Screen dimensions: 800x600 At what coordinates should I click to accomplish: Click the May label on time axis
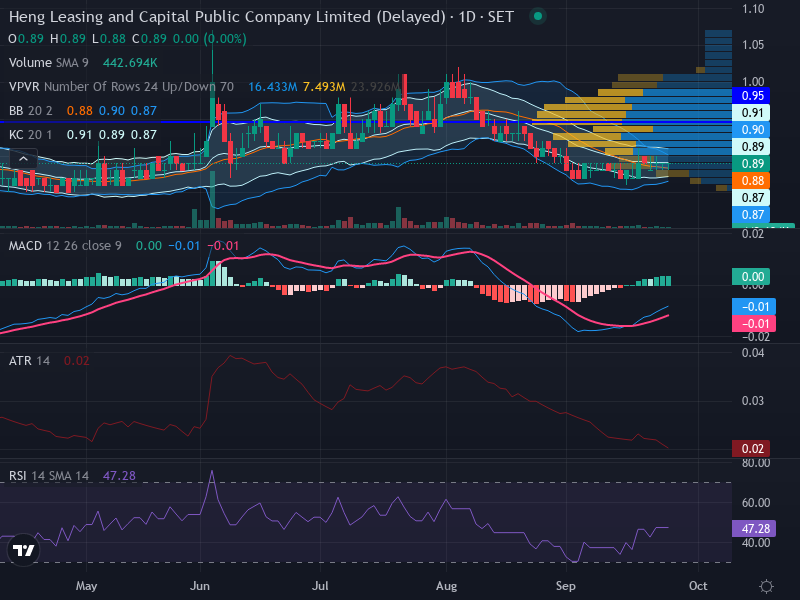(x=86, y=586)
